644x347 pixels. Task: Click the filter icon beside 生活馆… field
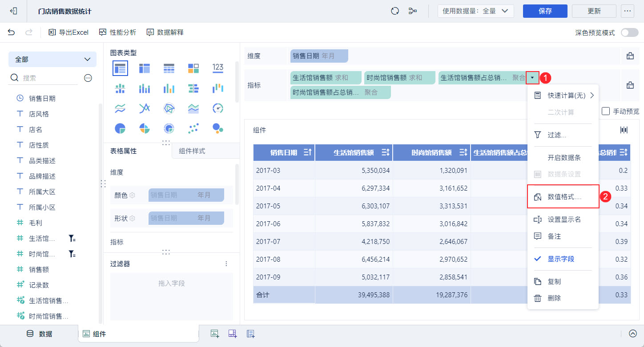pos(72,239)
